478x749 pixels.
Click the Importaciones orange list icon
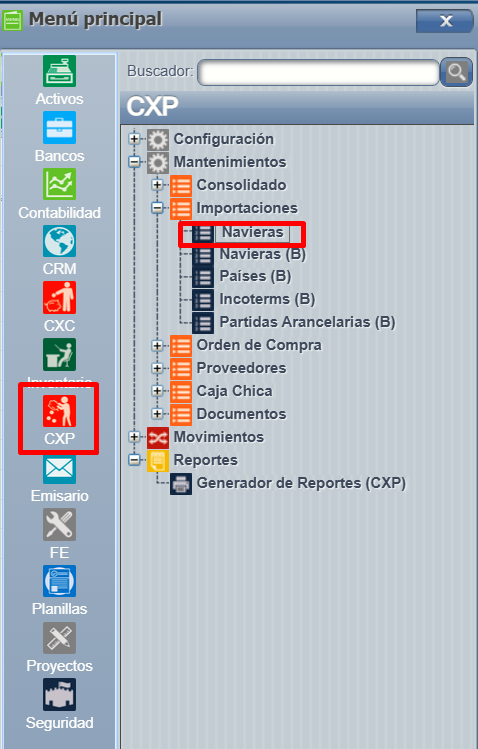pos(181,208)
